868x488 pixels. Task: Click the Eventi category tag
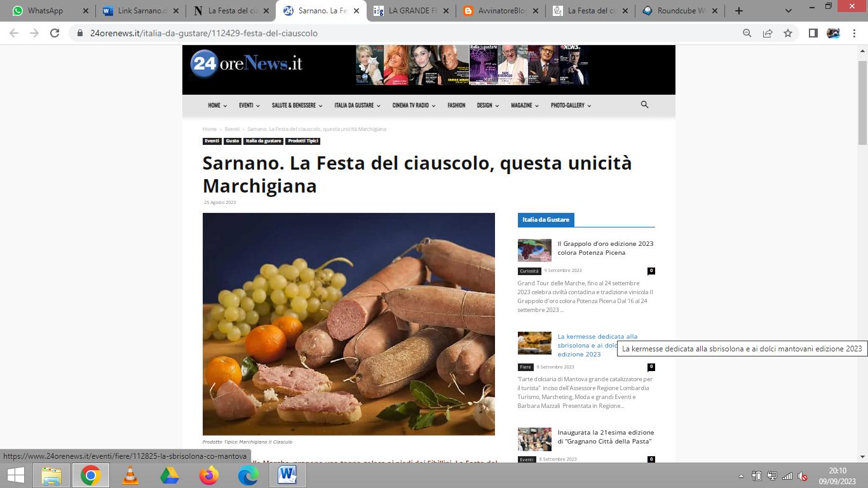pyautogui.click(x=212, y=141)
